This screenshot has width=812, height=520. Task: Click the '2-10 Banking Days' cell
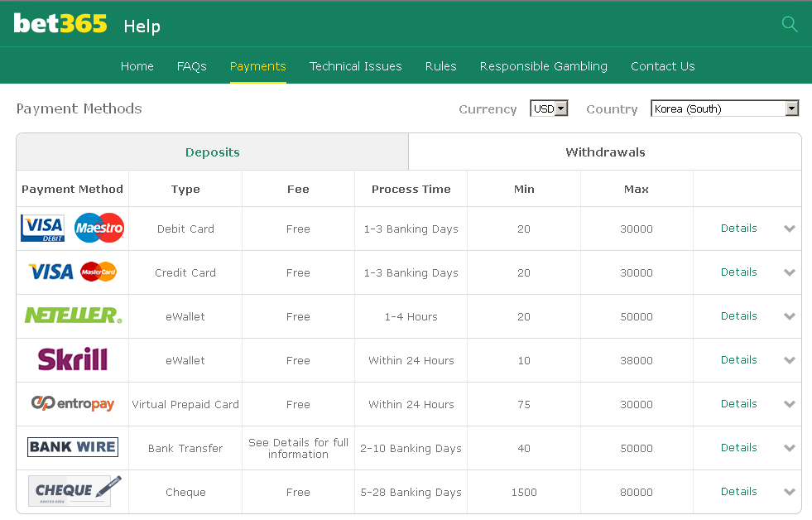(x=411, y=449)
